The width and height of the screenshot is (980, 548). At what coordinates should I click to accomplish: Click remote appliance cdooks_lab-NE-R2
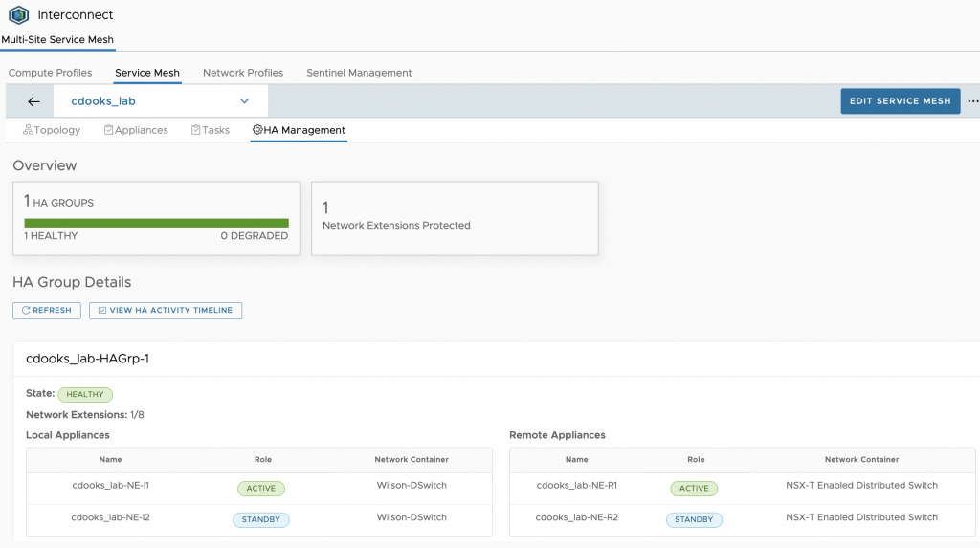click(x=577, y=517)
